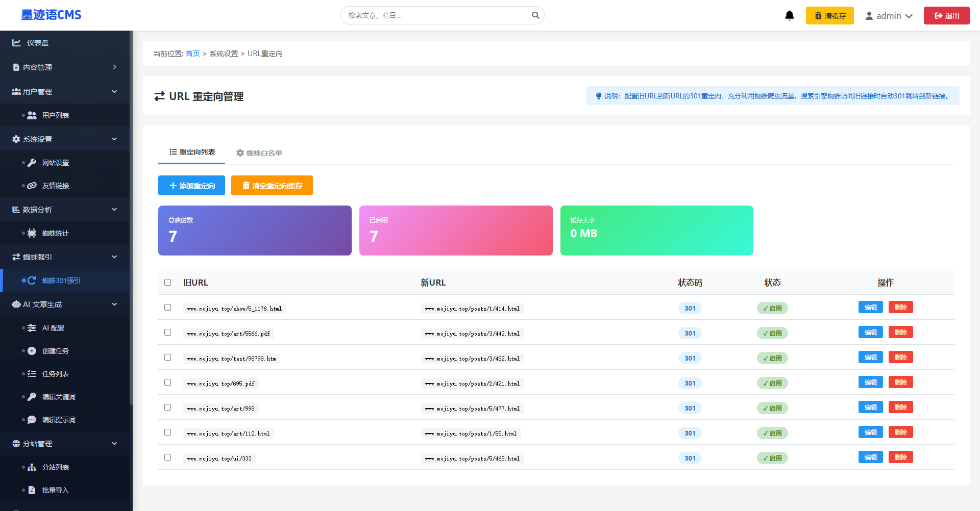
Task: Click 分站列表 sitemap icon in sidebar
Action: (x=32, y=467)
